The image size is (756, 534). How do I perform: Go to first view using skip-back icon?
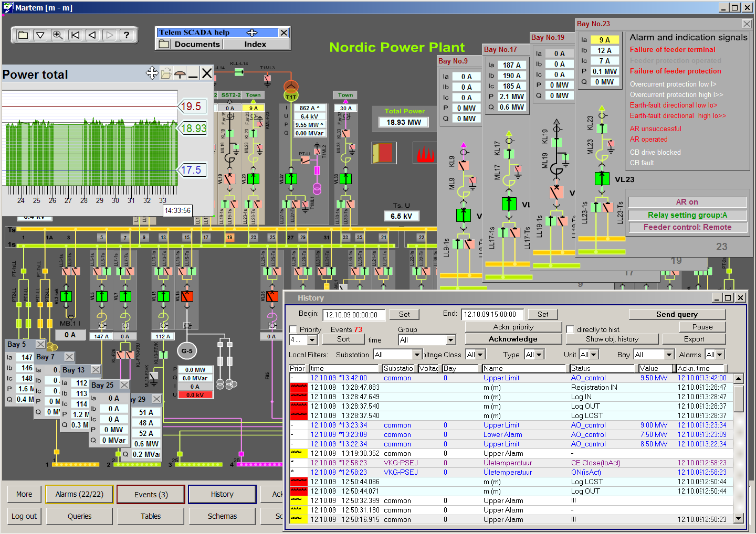click(76, 35)
